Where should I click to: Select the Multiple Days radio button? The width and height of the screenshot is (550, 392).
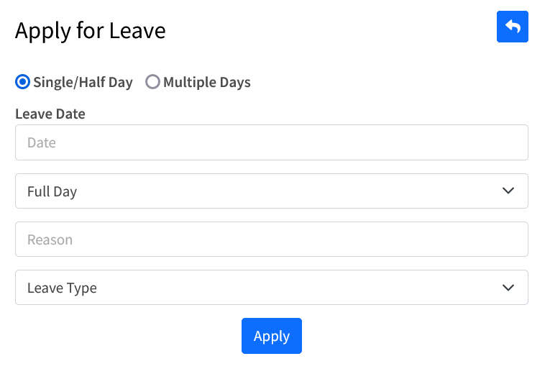coord(152,82)
